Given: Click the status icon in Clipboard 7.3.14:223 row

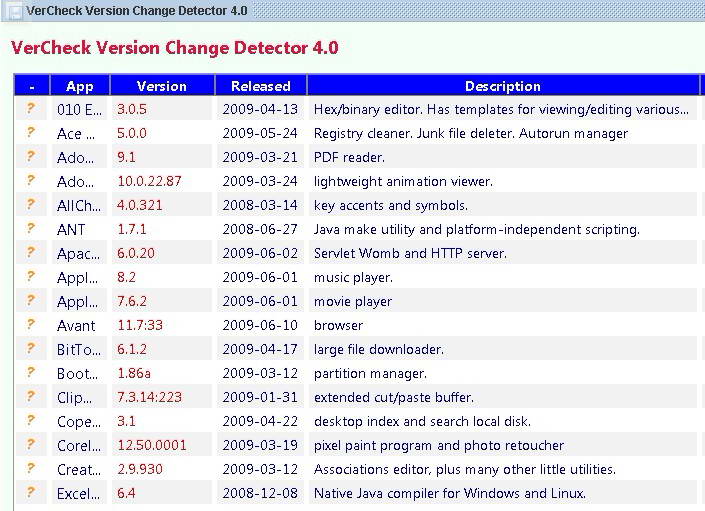Looking at the screenshot, I should coord(31,397).
